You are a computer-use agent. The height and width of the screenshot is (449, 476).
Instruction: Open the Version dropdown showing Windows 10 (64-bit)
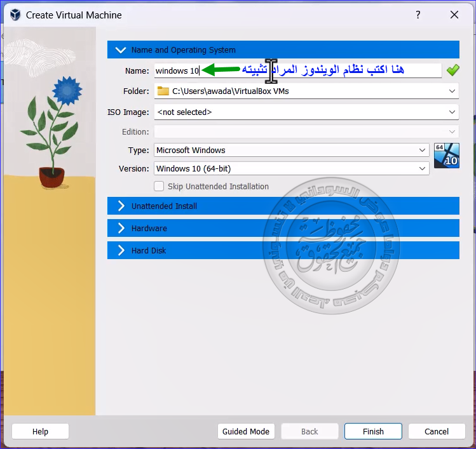click(x=423, y=169)
